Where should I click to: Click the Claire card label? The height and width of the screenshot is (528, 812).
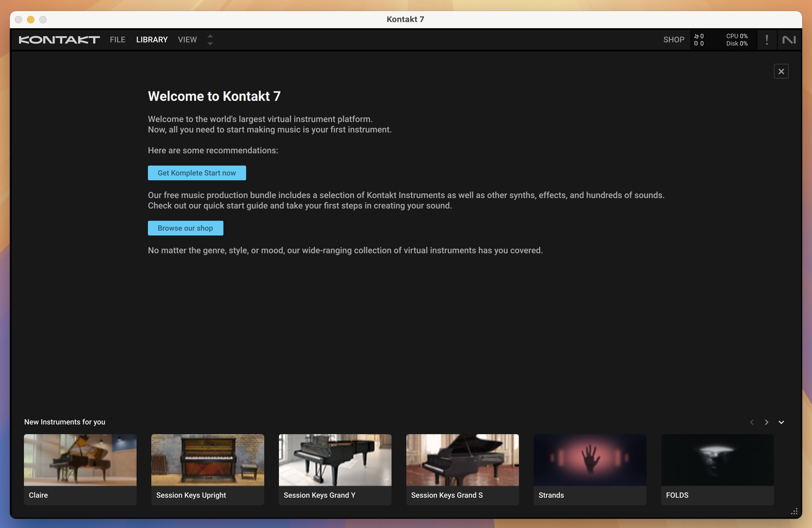coord(38,495)
